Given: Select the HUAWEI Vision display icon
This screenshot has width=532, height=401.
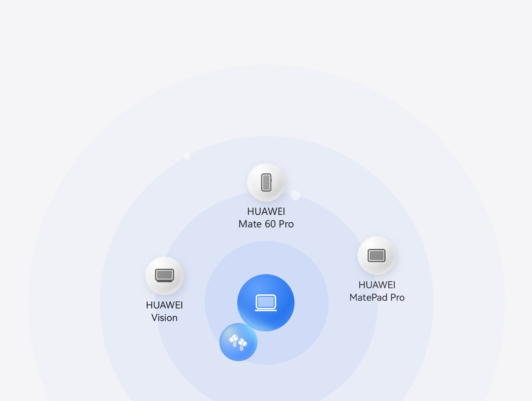Looking at the screenshot, I should coord(164,276).
